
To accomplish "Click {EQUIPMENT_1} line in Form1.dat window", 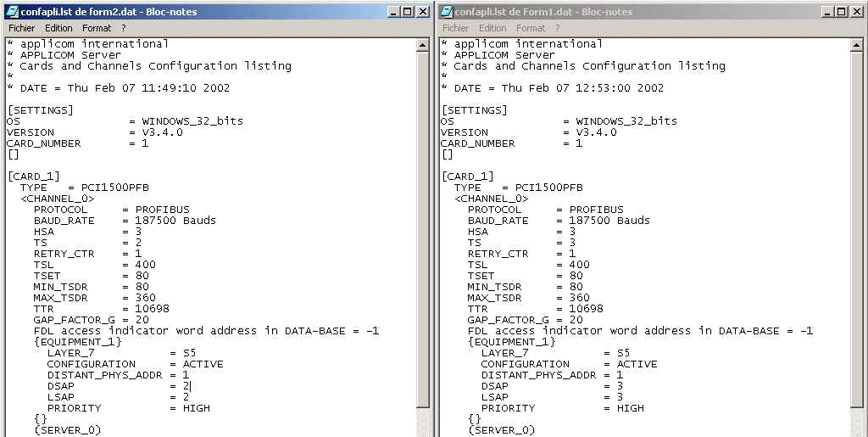I will pyautogui.click(x=511, y=342).
